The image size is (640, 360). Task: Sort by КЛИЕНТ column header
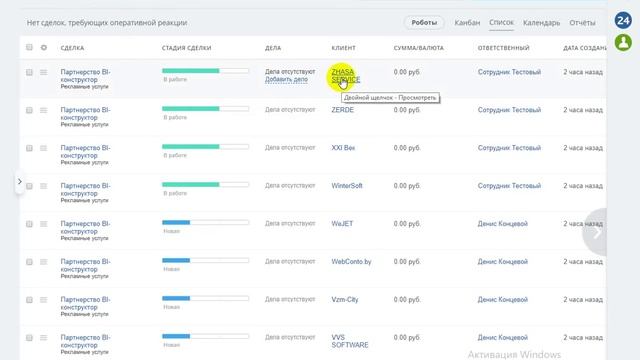pos(343,48)
